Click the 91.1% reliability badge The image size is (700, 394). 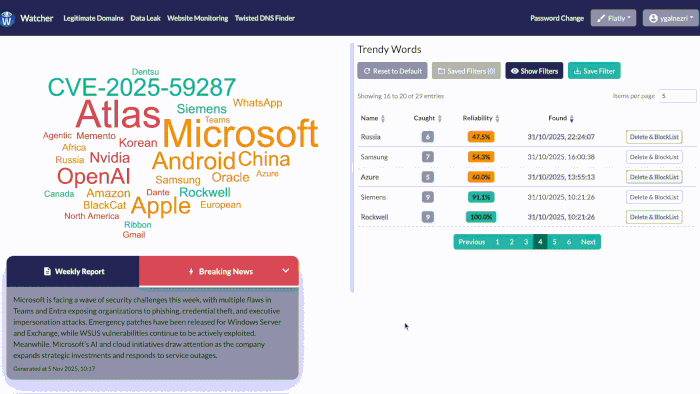pyautogui.click(x=481, y=197)
